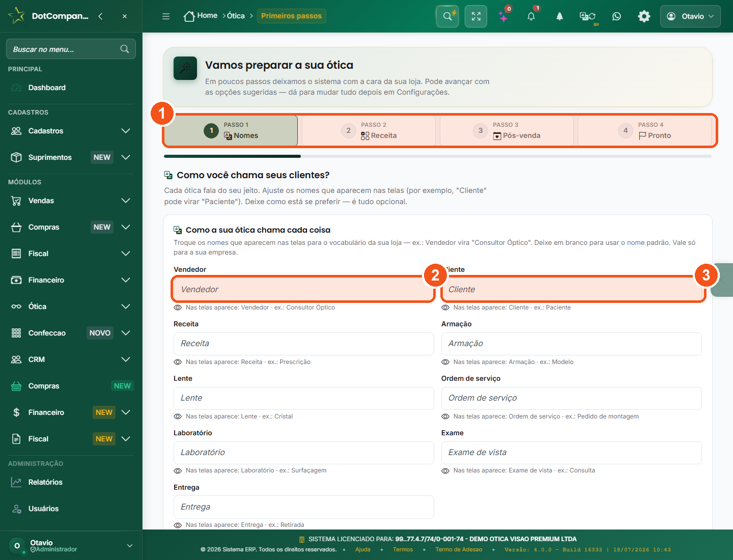Click the wizard progress bar
This screenshot has width=733, height=560.
click(438, 156)
